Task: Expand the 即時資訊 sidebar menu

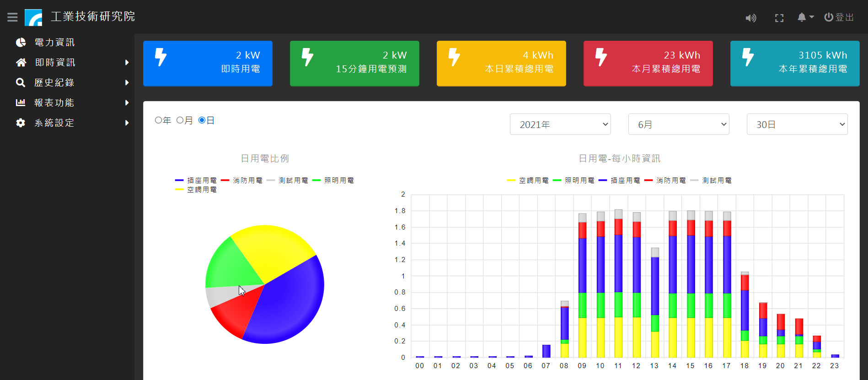Action: point(55,63)
